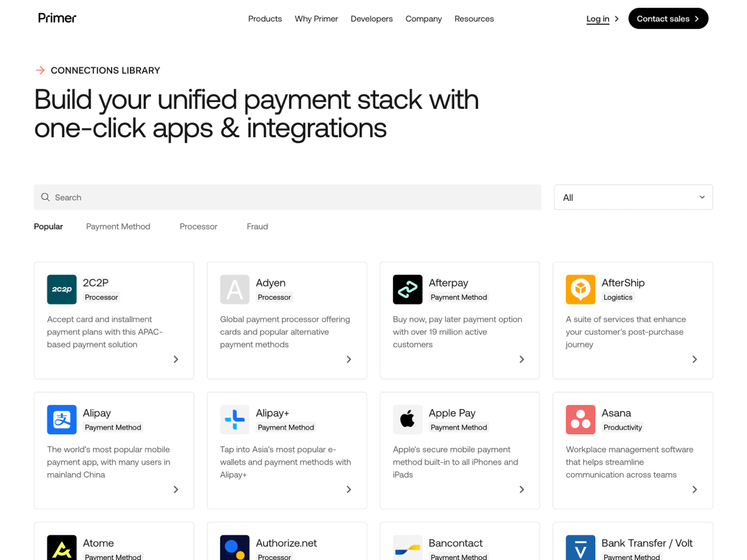Image resolution: width=747 pixels, height=560 pixels.
Task: Open the Developers menu
Action: point(371,18)
